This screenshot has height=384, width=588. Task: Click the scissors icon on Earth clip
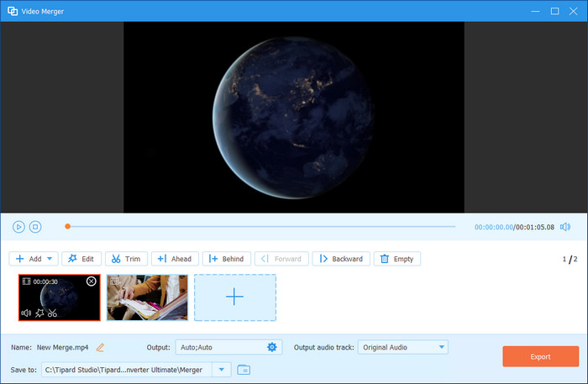point(52,313)
